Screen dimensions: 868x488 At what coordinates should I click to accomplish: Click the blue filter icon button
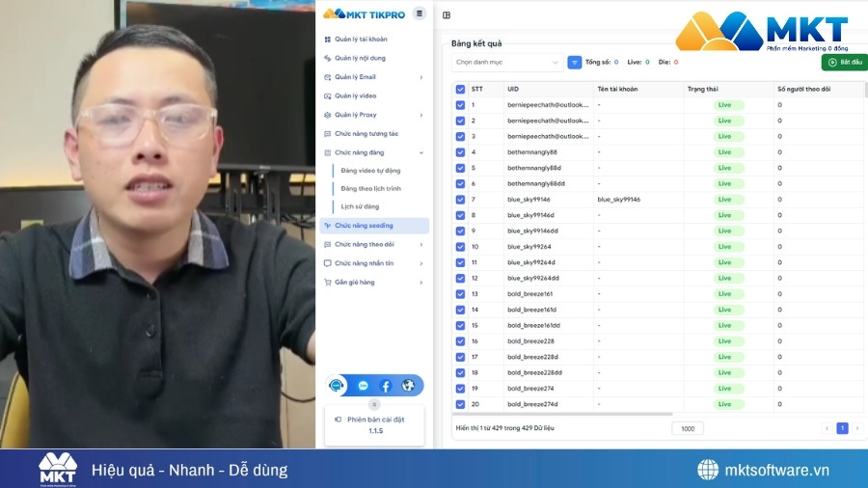(x=575, y=63)
